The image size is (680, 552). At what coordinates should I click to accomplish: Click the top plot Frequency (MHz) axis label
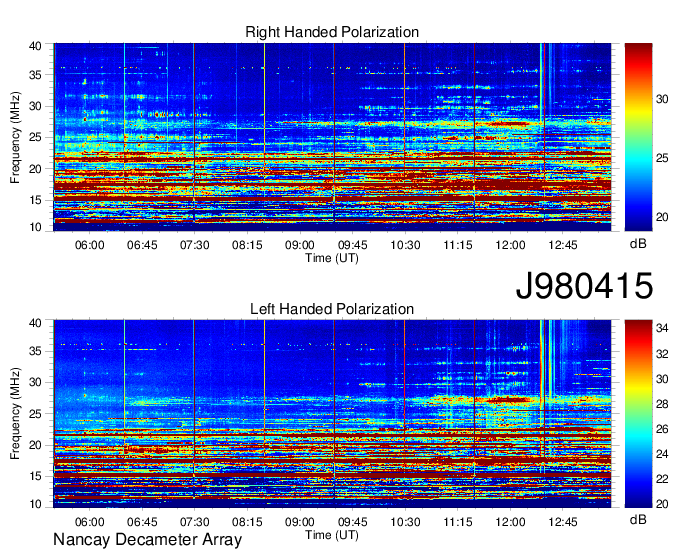click(15, 137)
